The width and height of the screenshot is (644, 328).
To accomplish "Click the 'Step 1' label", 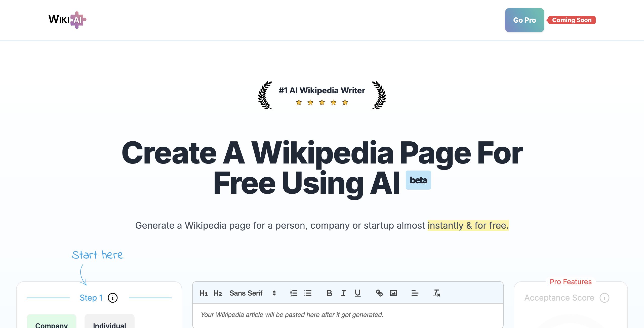I will point(91,298).
